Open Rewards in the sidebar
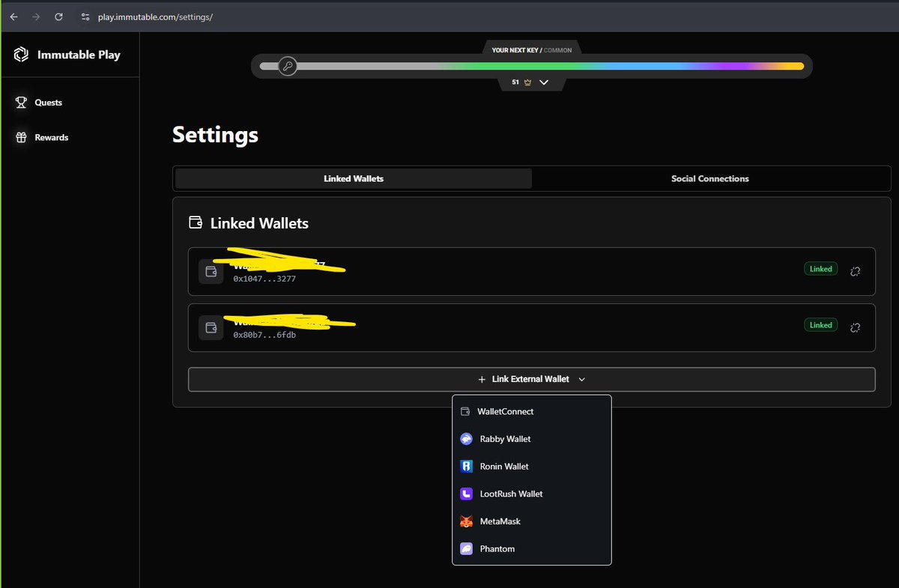 point(52,138)
